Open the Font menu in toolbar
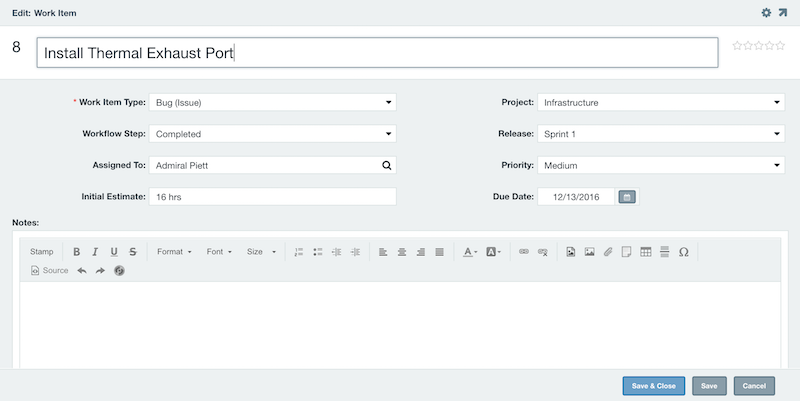Image resolution: width=800 pixels, height=401 pixels. (219, 252)
